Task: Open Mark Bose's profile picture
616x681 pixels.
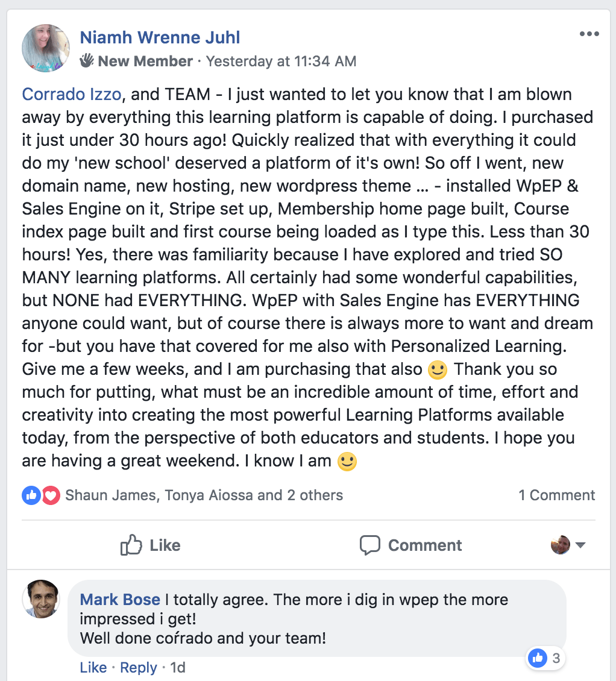Action: coord(41,599)
